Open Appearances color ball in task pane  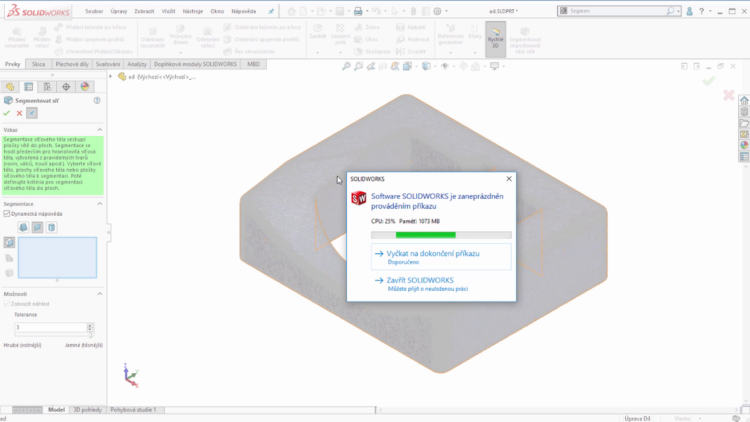pos(744,145)
